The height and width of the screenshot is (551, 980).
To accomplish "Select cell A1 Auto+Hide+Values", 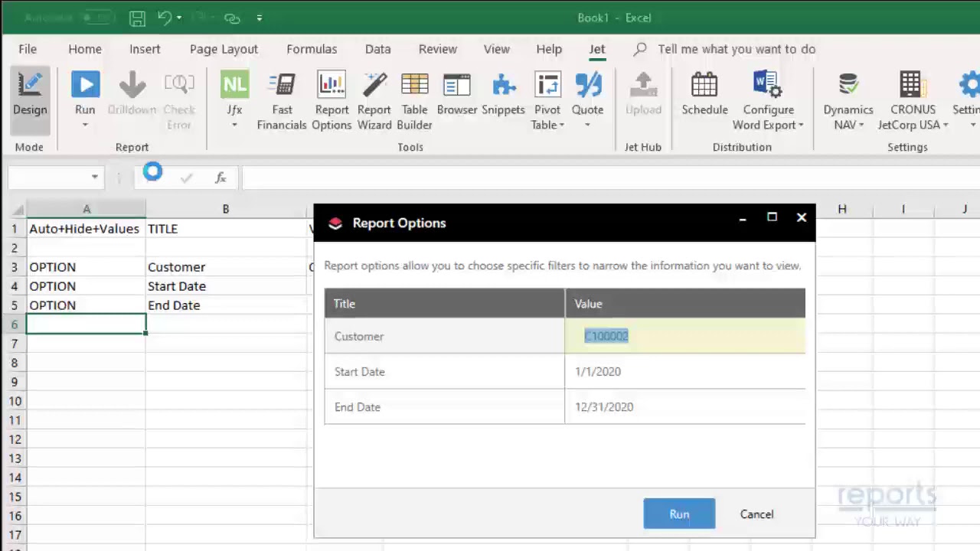I will point(86,229).
